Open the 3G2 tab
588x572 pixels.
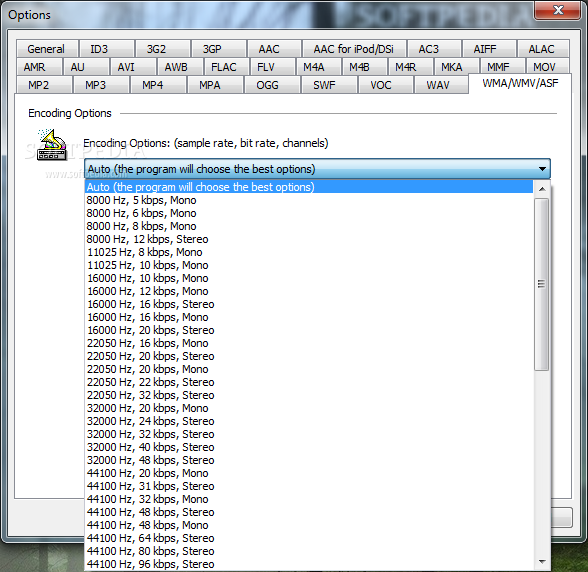pos(162,49)
